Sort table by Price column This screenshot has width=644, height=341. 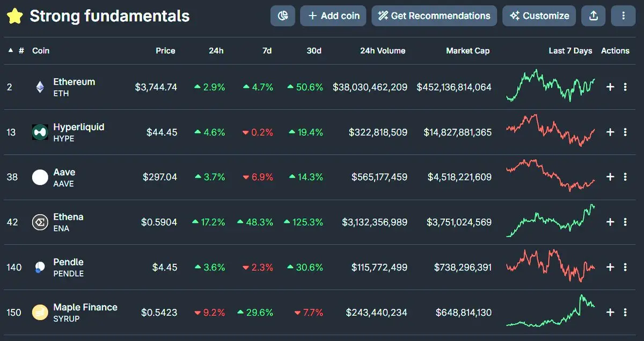[x=165, y=50]
